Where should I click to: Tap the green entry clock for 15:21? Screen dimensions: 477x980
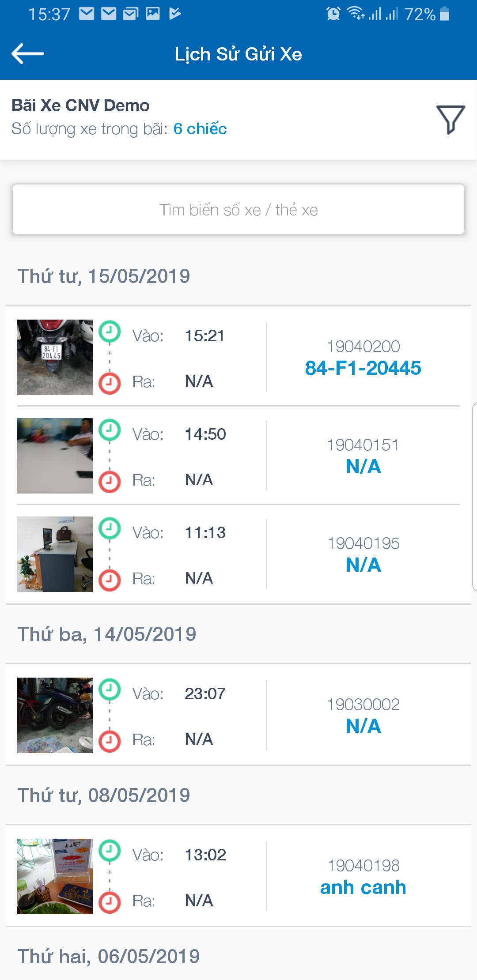(110, 332)
